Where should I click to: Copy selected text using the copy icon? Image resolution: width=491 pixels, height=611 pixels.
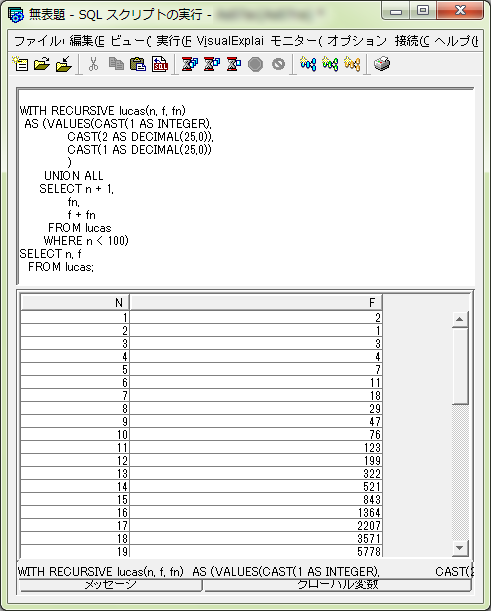click(x=116, y=64)
